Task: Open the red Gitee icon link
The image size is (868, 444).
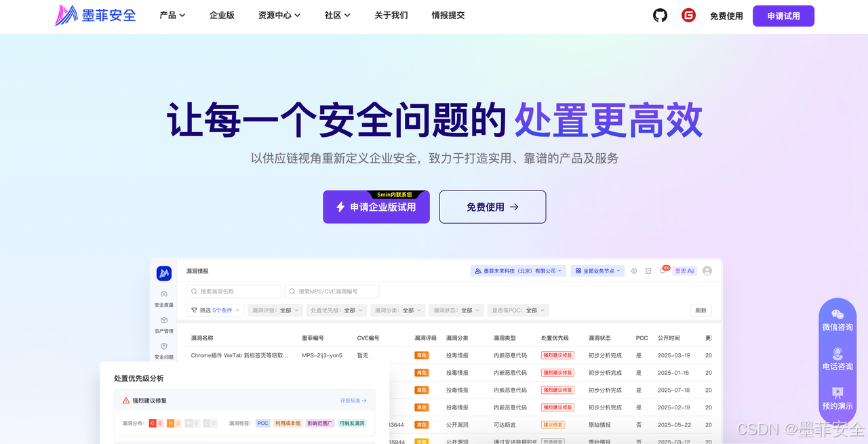Action: [x=688, y=15]
